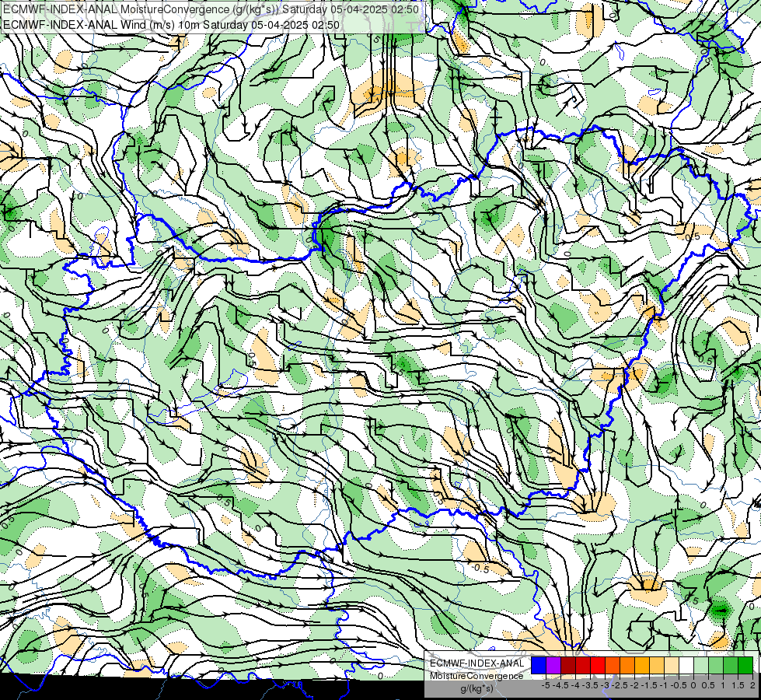Viewport: 761px width, 700px height.
Task: Click the legend unit g/(kg*s)
Action: point(476,689)
